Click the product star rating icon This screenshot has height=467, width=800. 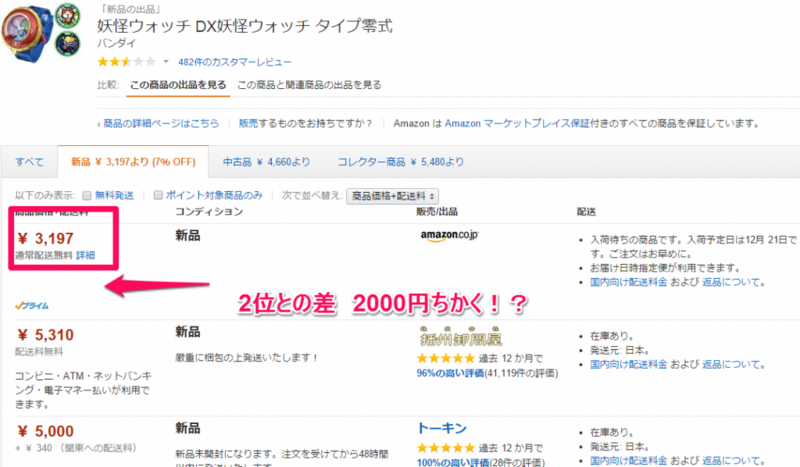[127, 62]
